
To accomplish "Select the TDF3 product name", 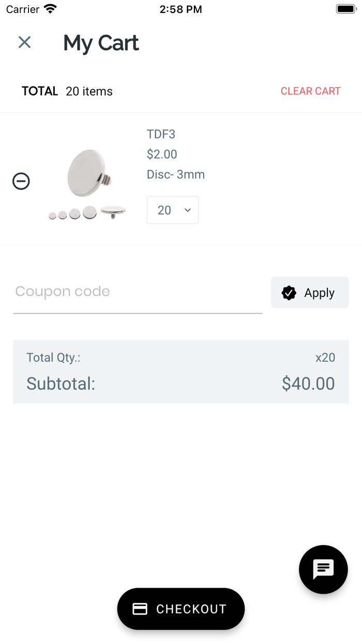I will pyautogui.click(x=161, y=134).
